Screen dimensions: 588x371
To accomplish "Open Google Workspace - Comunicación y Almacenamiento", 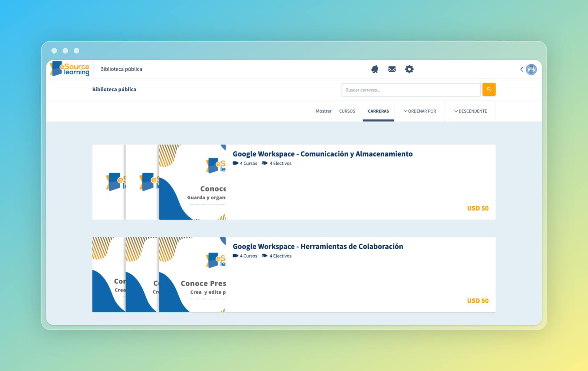I will tap(322, 154).
